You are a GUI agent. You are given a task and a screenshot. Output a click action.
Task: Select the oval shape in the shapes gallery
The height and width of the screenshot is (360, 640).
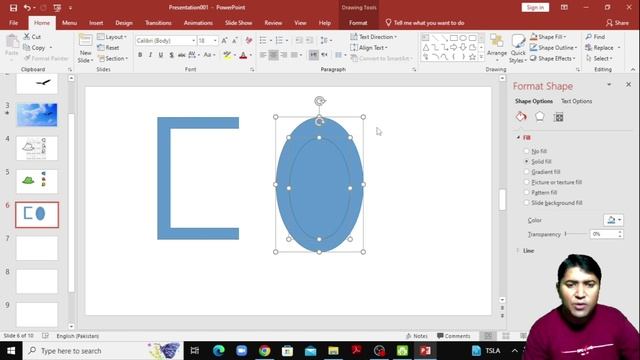click(463, 38)
